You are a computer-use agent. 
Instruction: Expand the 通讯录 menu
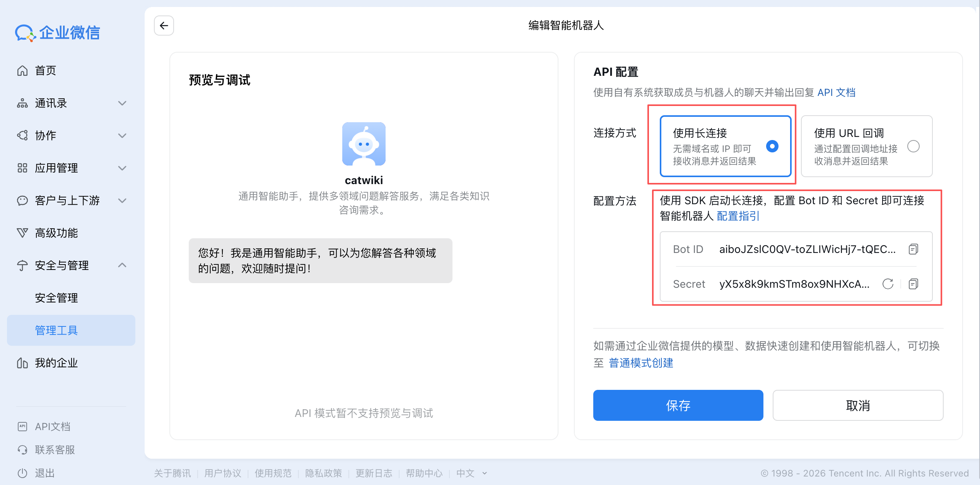tap(122, 103)
